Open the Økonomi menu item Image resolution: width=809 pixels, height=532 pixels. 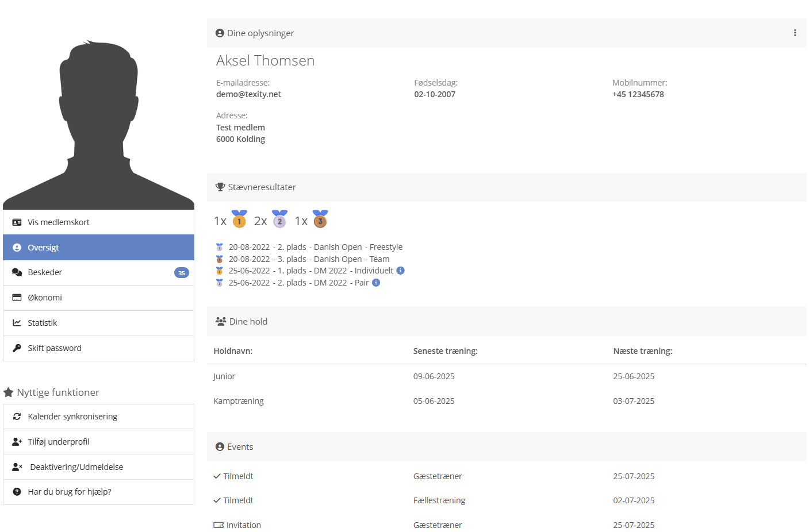coord(98,298)
